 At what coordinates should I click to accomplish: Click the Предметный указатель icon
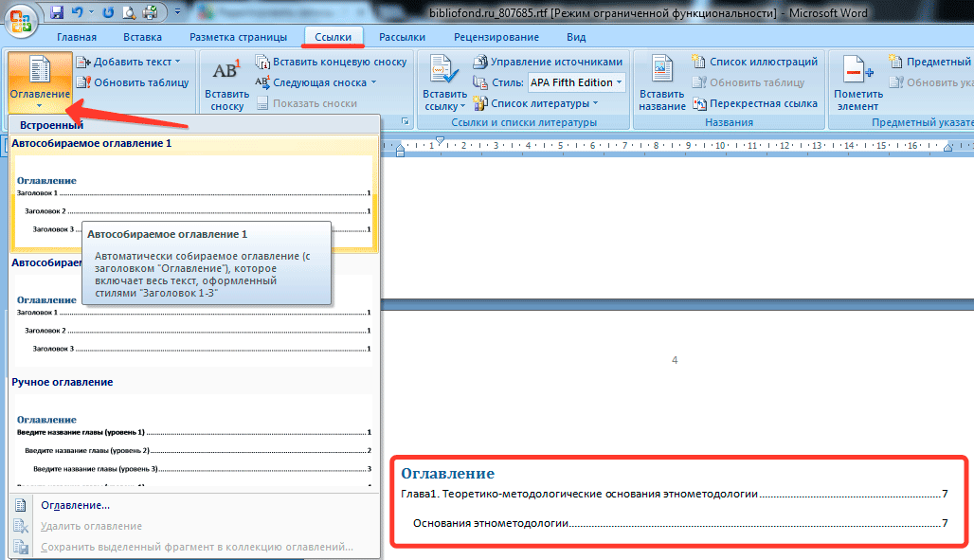(x=895, y=61)
